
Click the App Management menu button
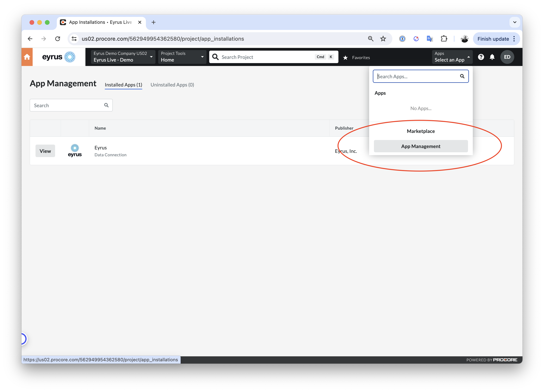[x=421, y=146]
